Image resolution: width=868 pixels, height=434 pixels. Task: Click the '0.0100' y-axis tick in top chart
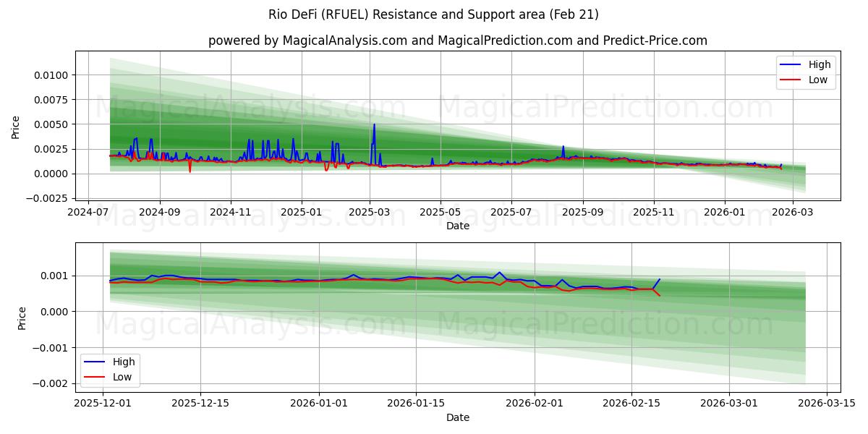tap(53, 75)
